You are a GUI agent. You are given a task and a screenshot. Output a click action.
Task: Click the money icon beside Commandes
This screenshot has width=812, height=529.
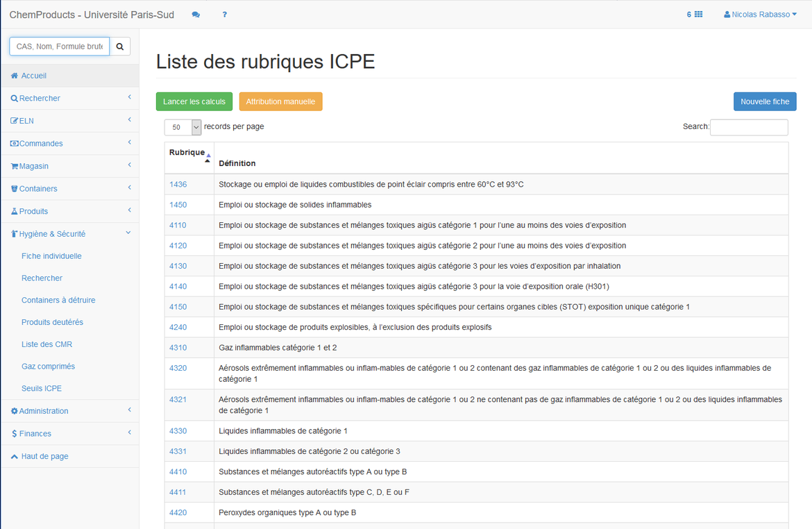(x=15, y=144)
